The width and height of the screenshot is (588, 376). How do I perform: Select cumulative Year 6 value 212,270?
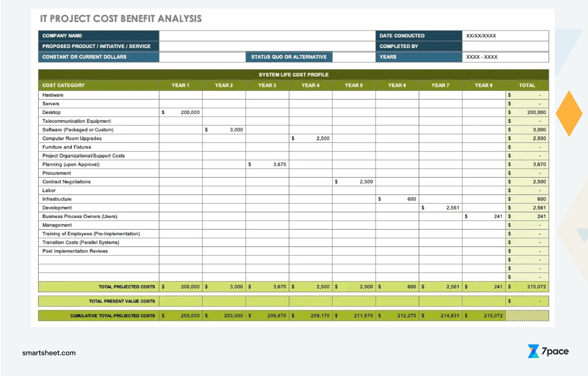pos(397,316)
